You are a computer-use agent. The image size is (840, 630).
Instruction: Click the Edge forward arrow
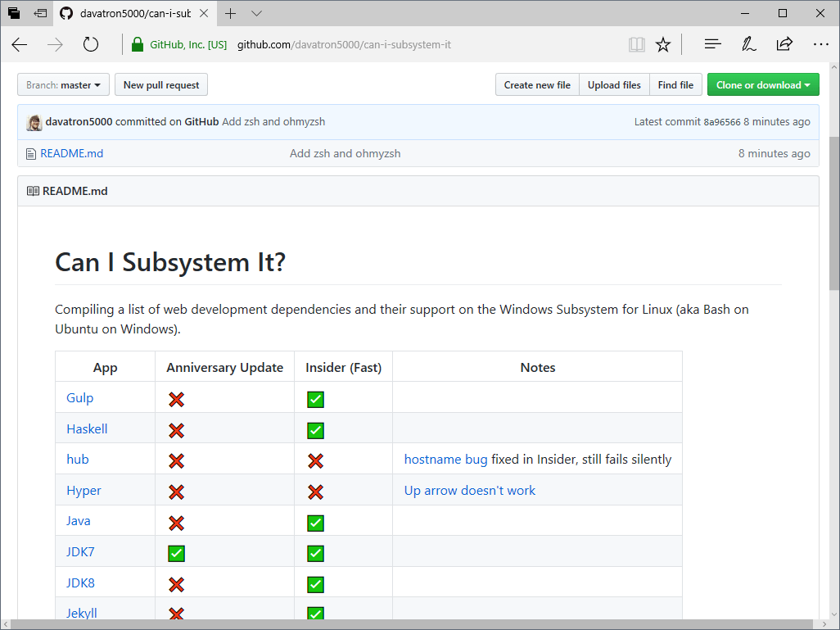(x=55, y=44)
